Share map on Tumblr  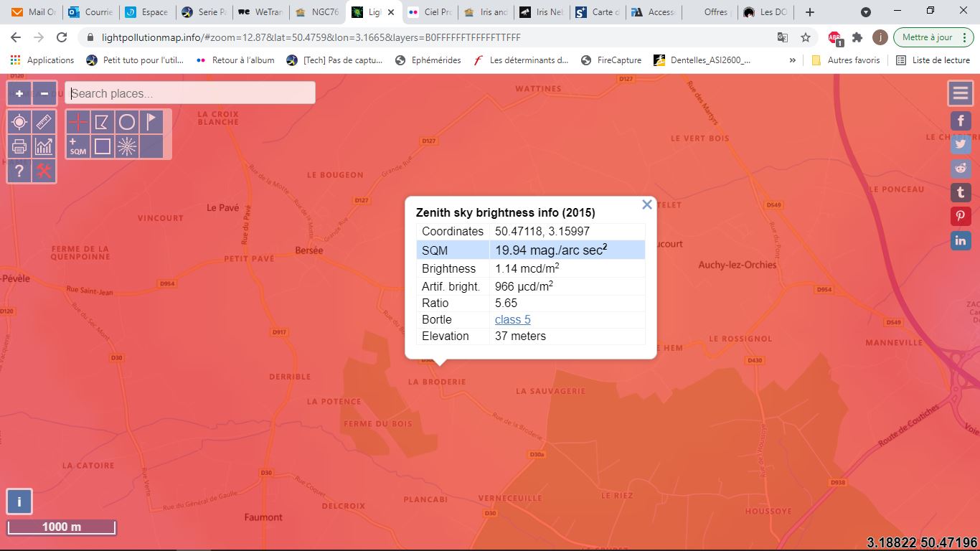pyautogui.click(x=961, y=192)
